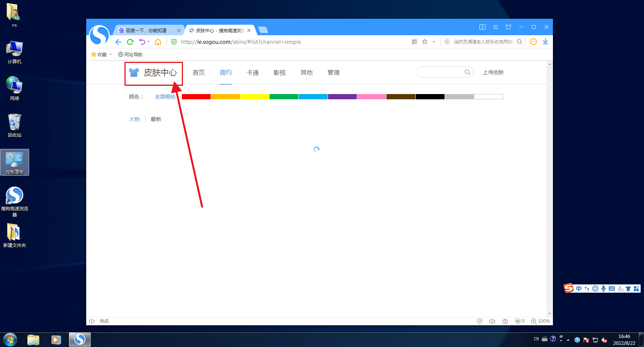Click the 皮肤中心 logo heading
This screenshot has width=644, height=347.
pos(153,73)
